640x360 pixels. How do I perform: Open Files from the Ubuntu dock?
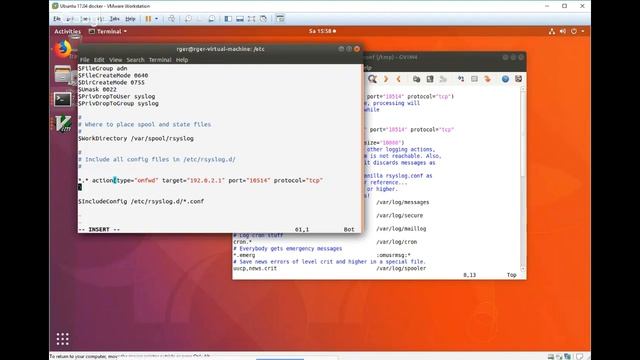pos(63,75)
